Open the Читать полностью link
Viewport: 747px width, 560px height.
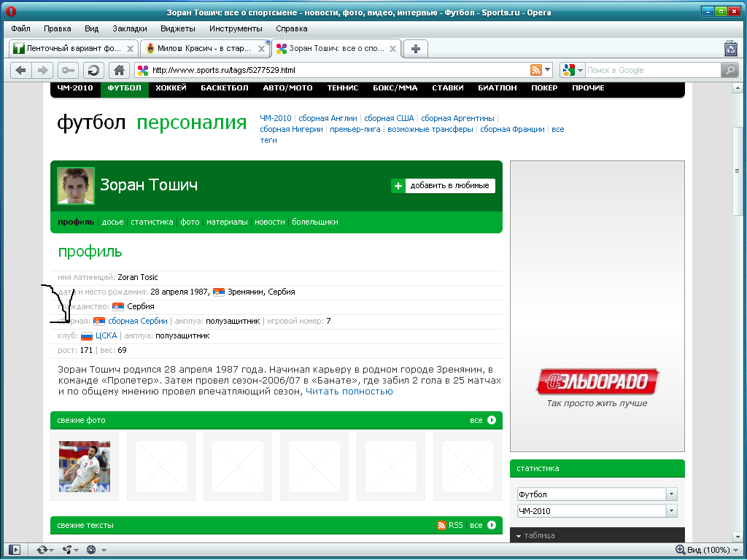click(349, 392)
